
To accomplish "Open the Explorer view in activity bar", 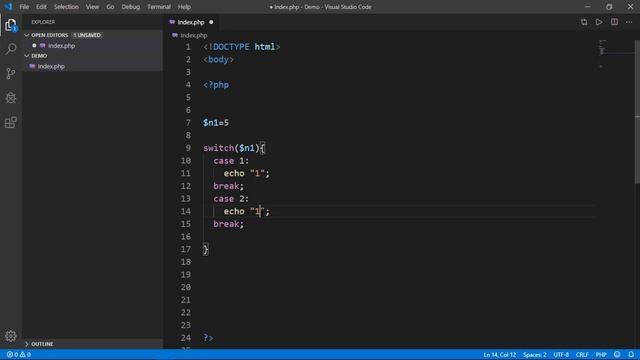I will click(x=11, y=25).
